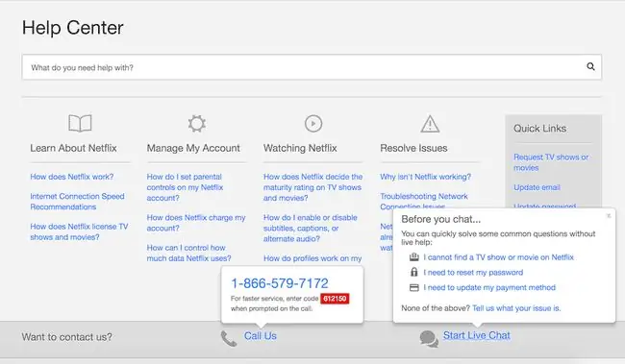Open Start Live Chat link
This screenshot has width=625, height=364.
(477, 335)
